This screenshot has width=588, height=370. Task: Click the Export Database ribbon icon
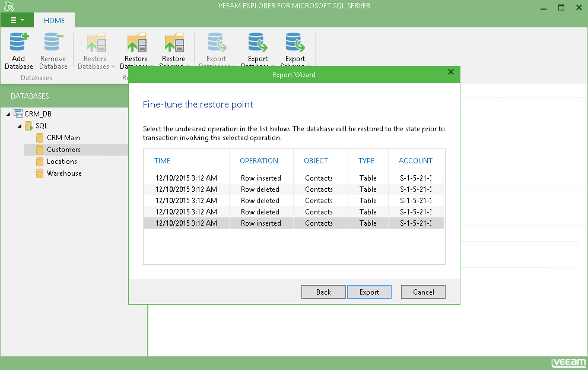(258, 42)
